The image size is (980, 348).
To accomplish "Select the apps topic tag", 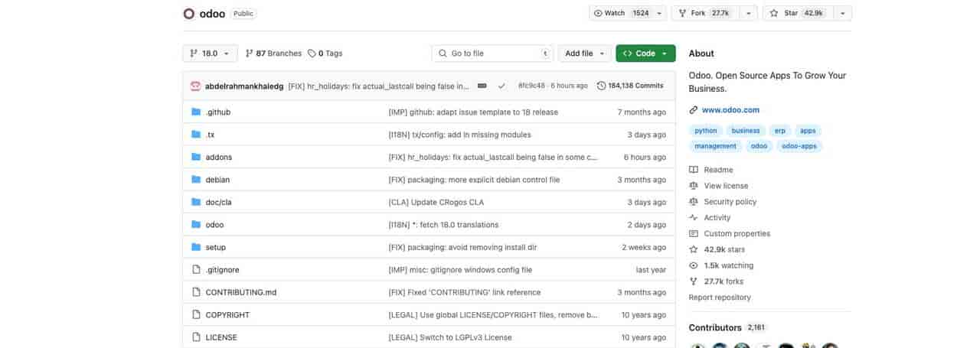I will (x=808, y=131).
